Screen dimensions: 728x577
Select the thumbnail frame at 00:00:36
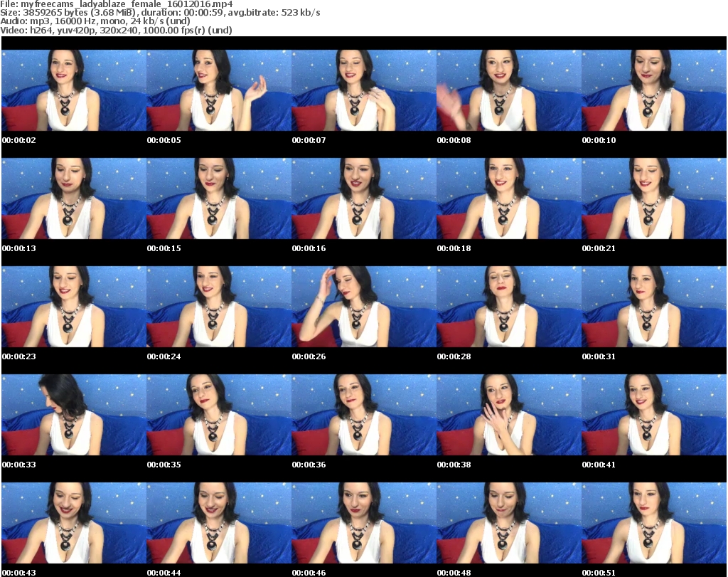tap(364, 415)
